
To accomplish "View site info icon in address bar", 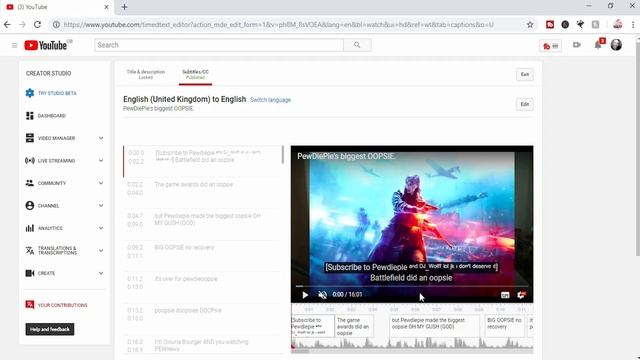I will pos(56,24).
